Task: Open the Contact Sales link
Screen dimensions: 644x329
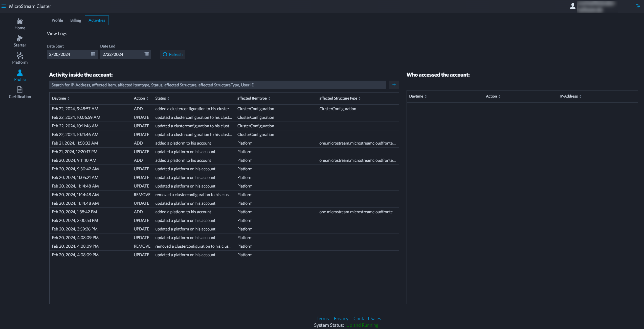Action: pos(367,319)
